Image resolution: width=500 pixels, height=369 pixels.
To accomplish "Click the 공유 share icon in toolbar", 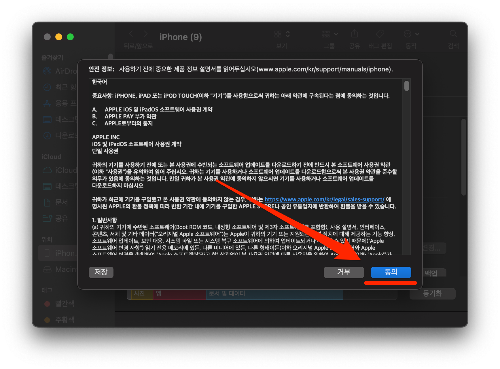I will tap(354, 34).
